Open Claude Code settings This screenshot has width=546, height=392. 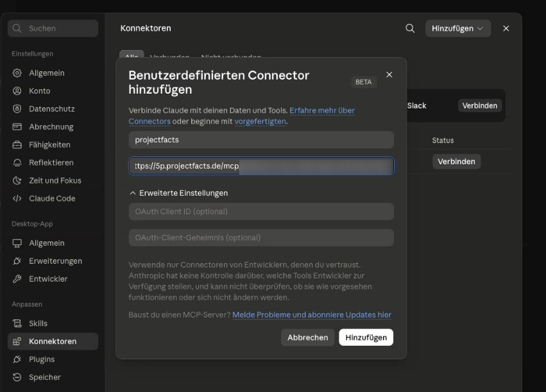(x=52, y=198)
